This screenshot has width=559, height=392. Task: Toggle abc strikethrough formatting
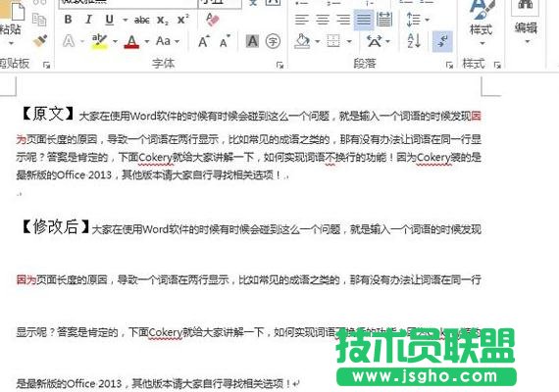coord(141,20)
